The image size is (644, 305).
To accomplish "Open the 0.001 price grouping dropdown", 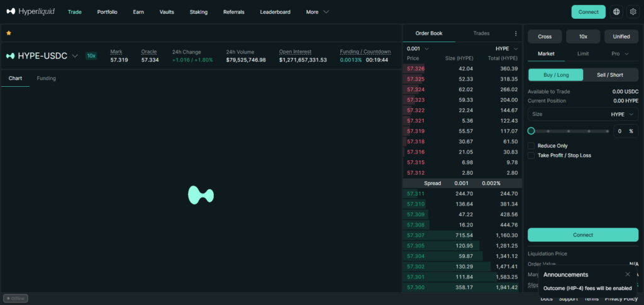I will pyautogui.click(x=418, y=48).
